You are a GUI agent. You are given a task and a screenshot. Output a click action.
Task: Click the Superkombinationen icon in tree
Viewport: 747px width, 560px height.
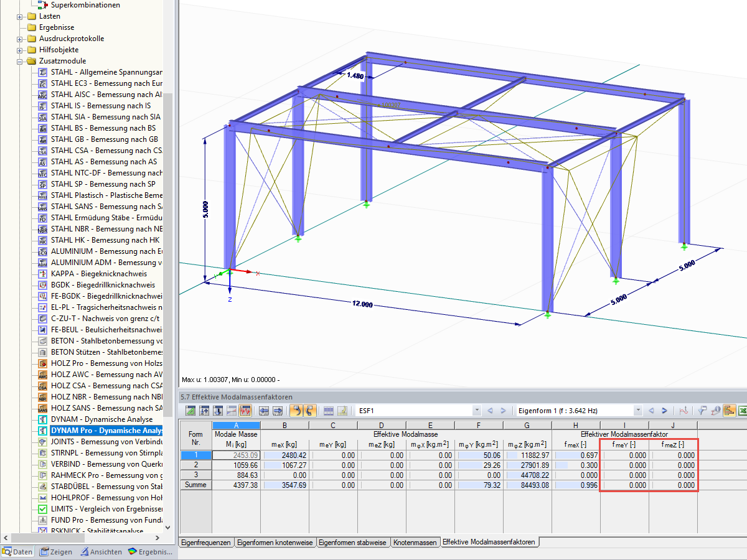(x=43, y=5)
